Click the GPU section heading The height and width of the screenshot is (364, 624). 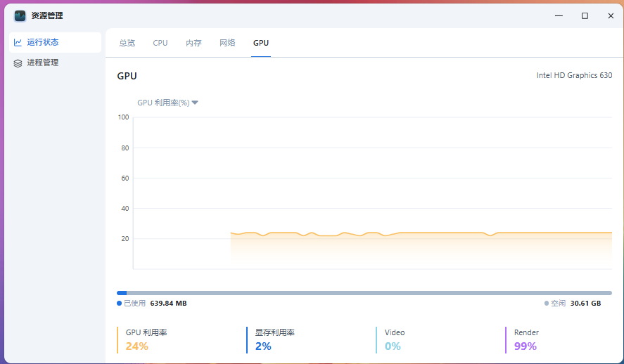point(127,76)
